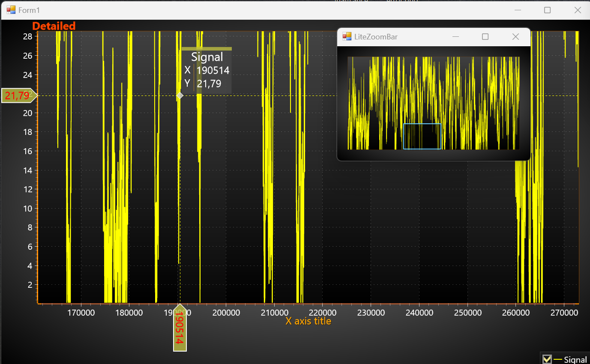Click the Signal data tooltip box
The width and height of the screenshot is (590, 364).
click(207, 70)
